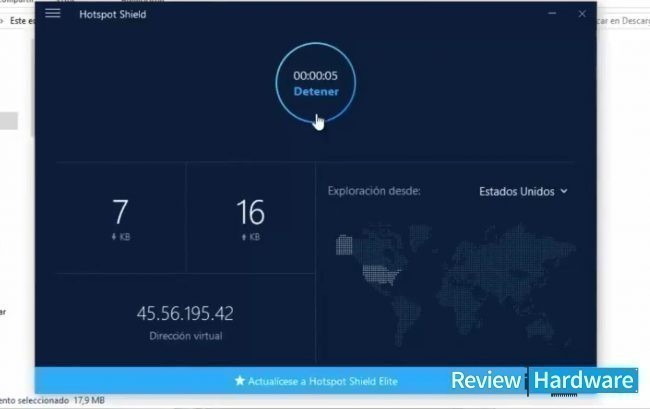Click the chevron next to Estados Unidos
Screen dimensions: 650x409
pos(564,191)
